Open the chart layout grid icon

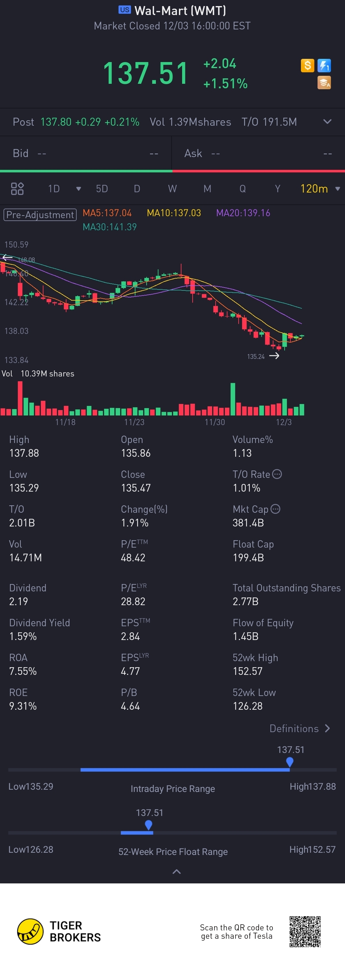point(17,189)
